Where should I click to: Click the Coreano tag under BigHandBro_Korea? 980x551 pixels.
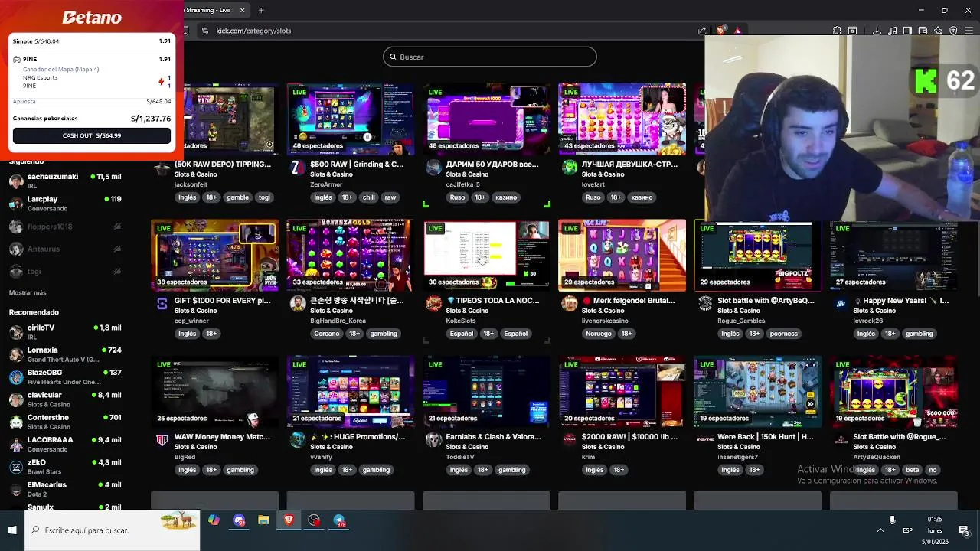[327, 334]
